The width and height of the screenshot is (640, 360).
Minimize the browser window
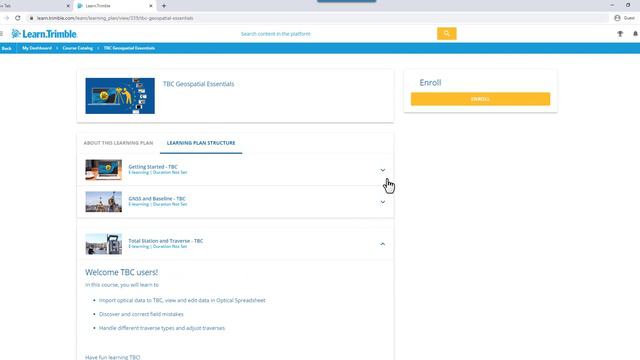[x=612, y=5]
